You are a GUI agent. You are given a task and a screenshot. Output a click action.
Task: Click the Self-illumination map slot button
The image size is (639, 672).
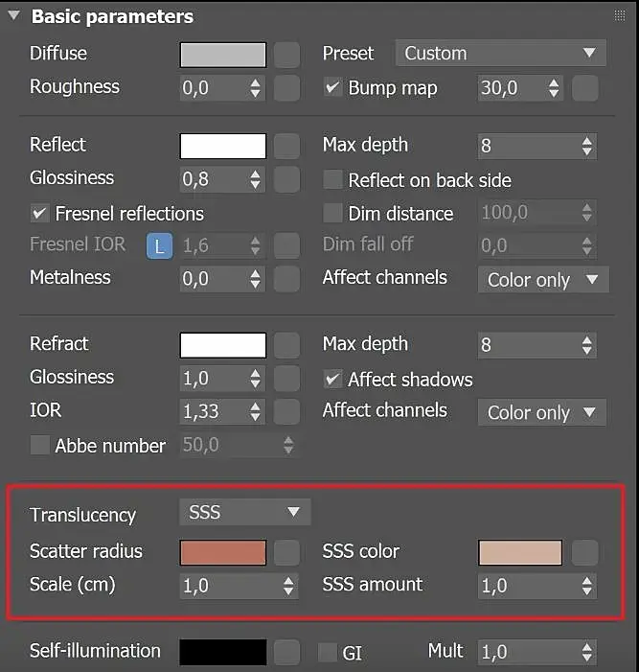(x=287, y=652)
